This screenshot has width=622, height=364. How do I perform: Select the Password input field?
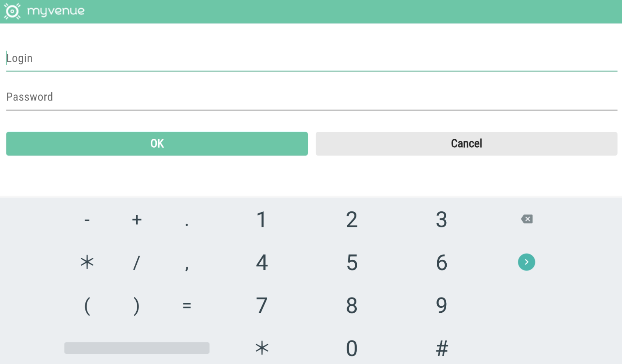(311, 97)
